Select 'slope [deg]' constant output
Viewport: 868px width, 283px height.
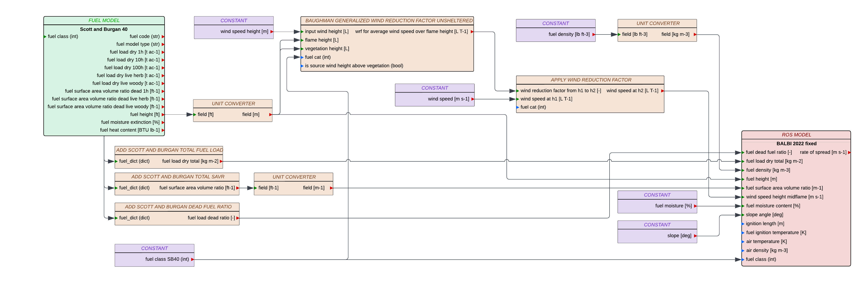tap(679, 236)
